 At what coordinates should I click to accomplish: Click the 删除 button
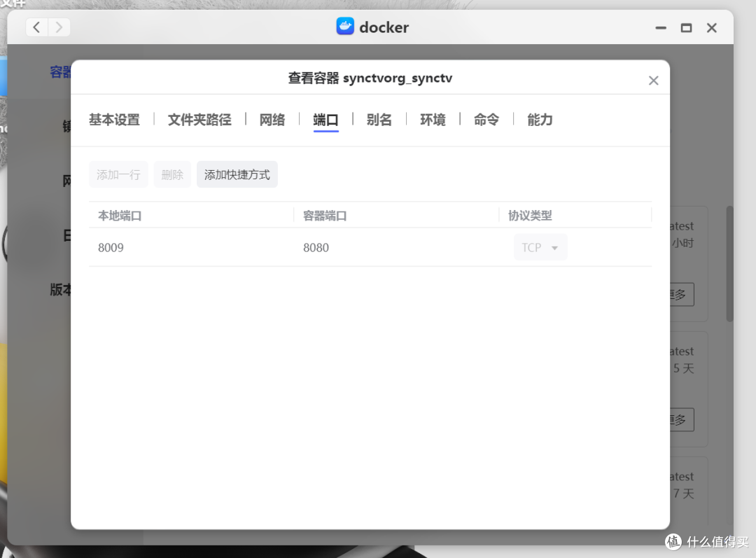[173, 174]
